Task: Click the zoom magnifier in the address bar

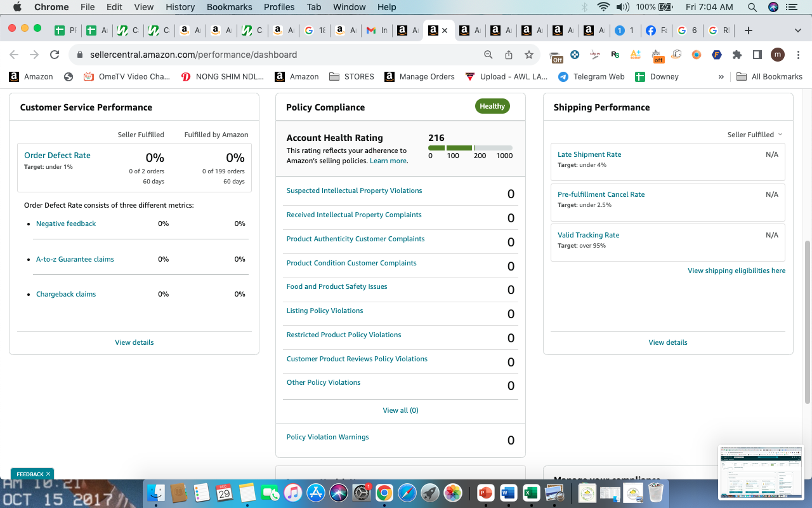Action: tap(488, 55)
